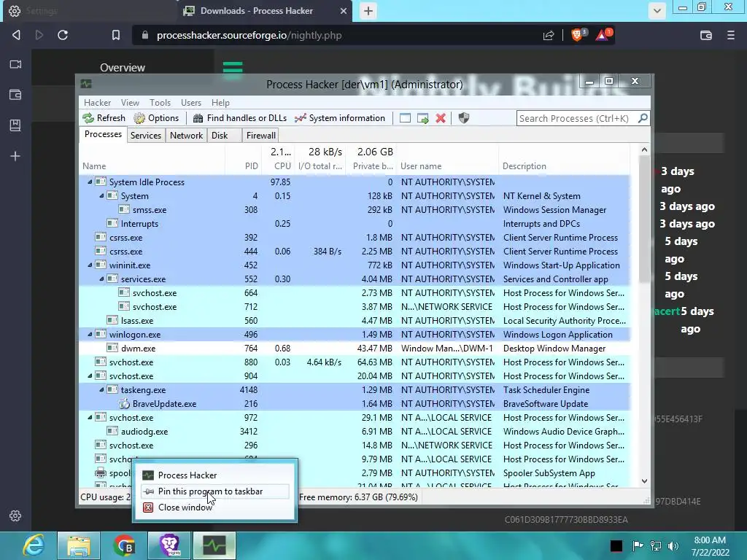Click the bookmark icon in Brave toolbar
This screenshot has height=560, width=747.
point(116,35)
